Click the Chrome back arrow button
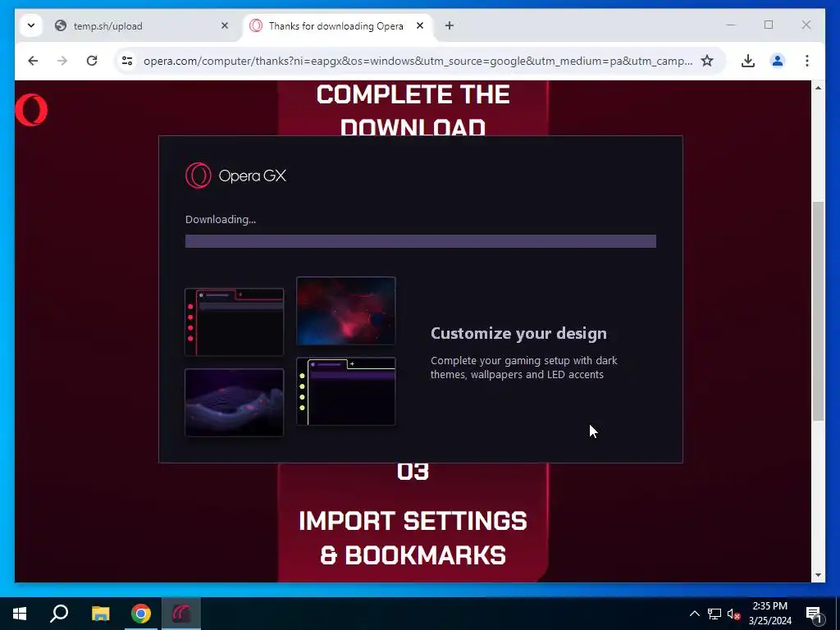Image resolution: width=840 pixels, height=630 pixels. pos(33,61)
